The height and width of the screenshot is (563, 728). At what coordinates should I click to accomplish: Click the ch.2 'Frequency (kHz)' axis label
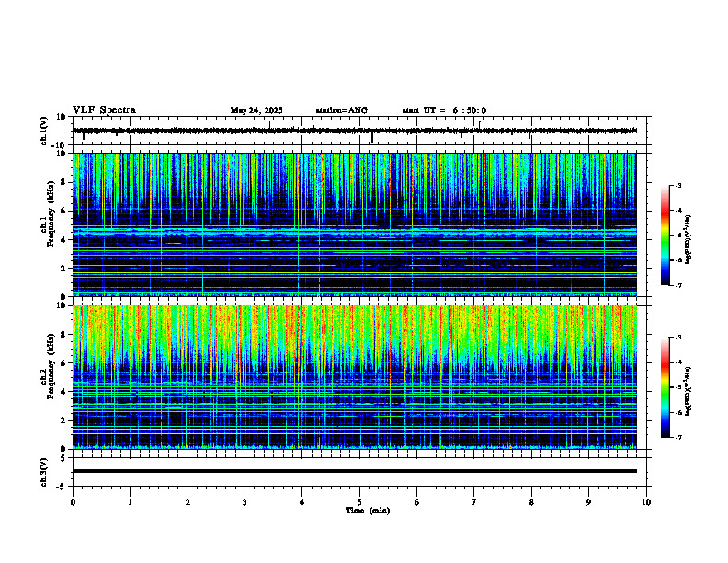pos(51,367)
